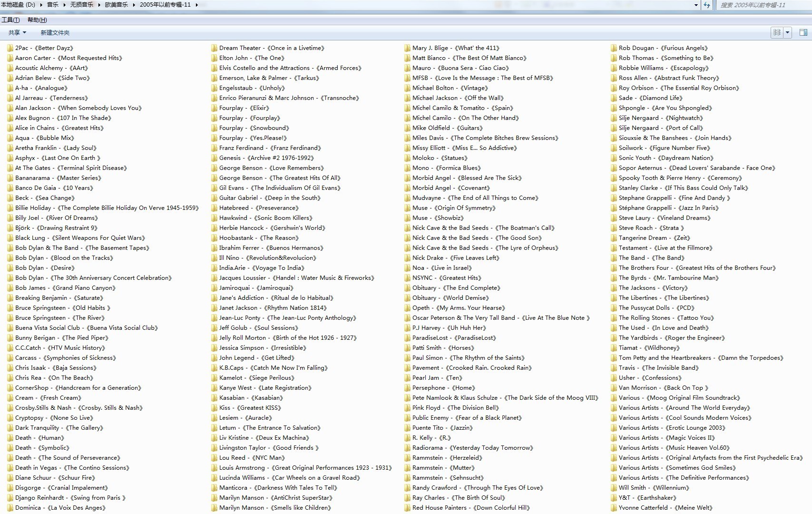Click the change view icon button
812x514 pixels.
coord(777,32)
